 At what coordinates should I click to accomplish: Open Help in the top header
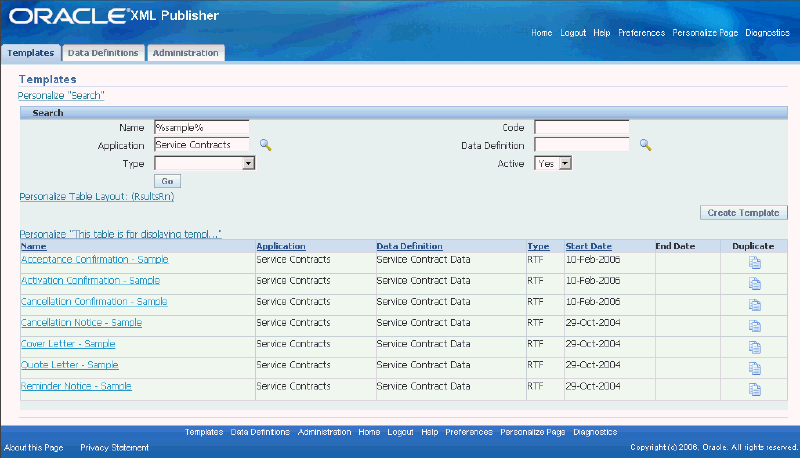pyautogui.click(x=602, y=33)
